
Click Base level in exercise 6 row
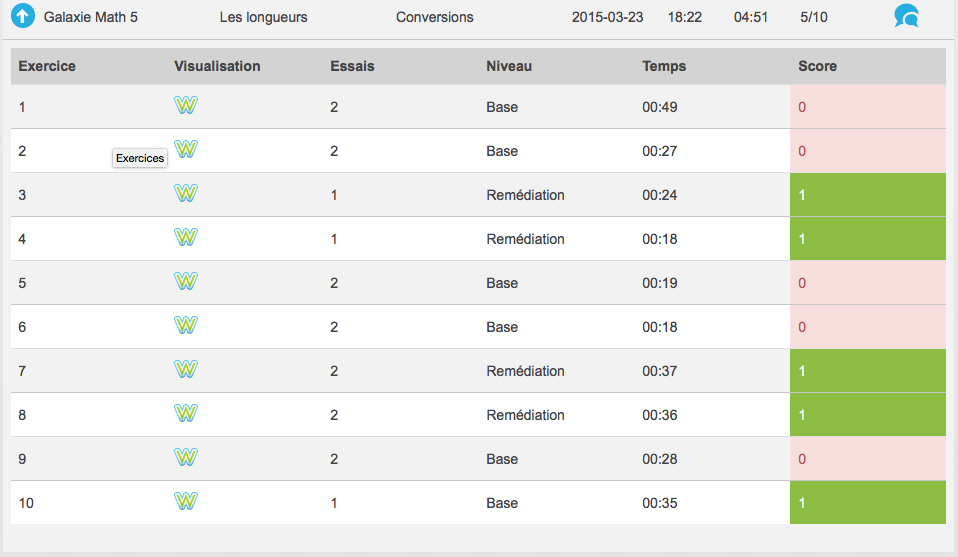(x=502, y=327)
